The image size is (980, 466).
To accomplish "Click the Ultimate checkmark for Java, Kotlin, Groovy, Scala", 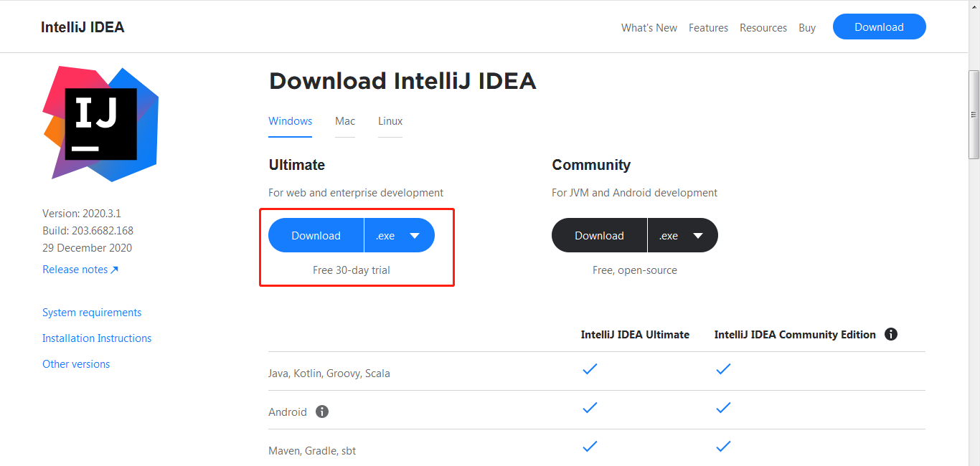I will 590,368.
